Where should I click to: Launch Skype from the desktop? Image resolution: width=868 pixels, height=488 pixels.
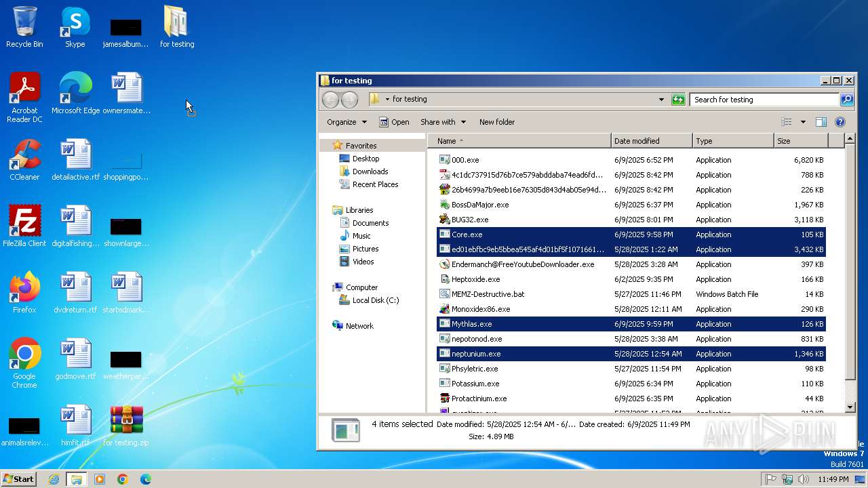75,27
